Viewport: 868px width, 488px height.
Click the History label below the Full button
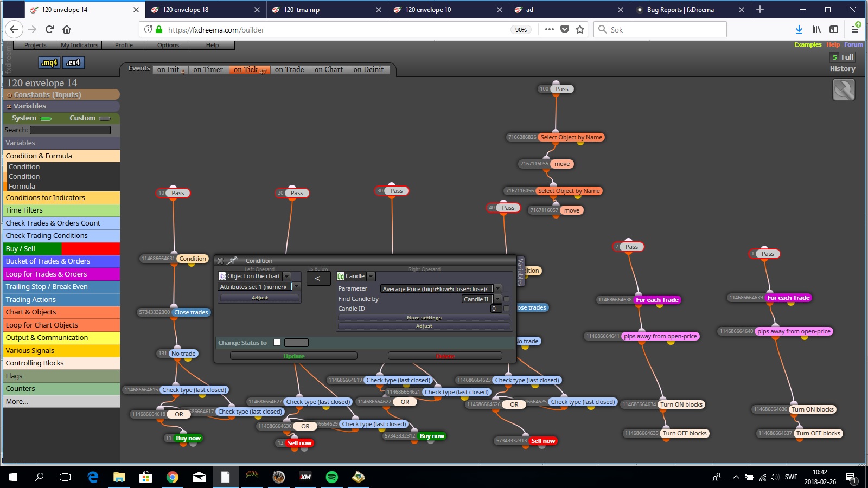click(x=843, y=69)
